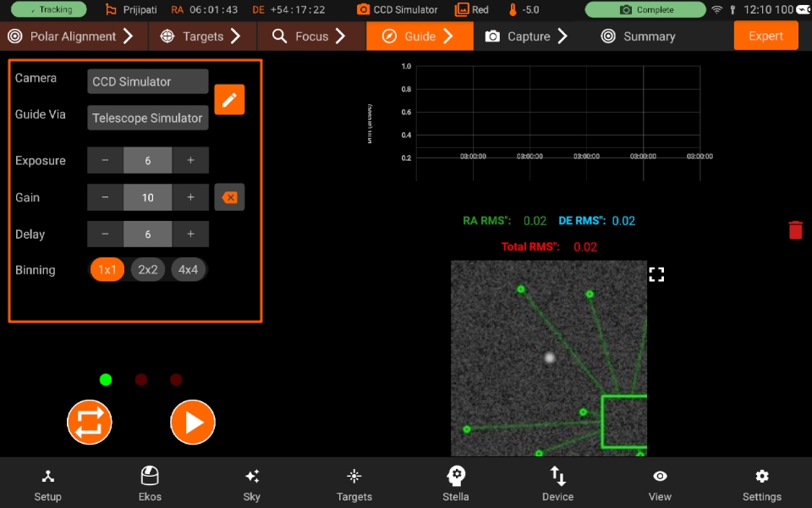This screenshot has width=812, height=508.
Task: Click the Complete capture status pill
Action: click(x=645, y=9)
